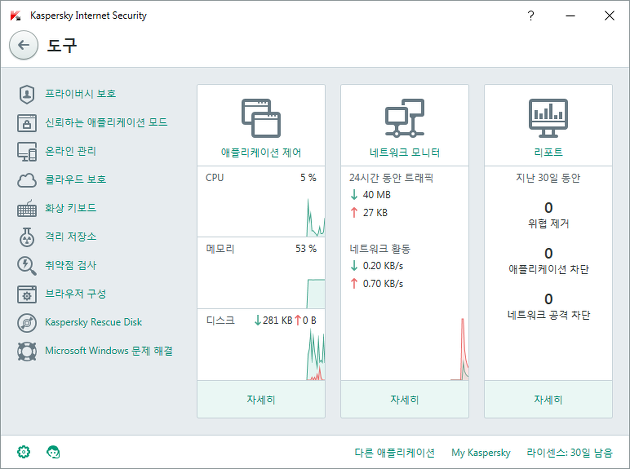The height and width of the screenshot is (469, 630).
Task: Open My Kaspersky link
Action: [481, 453]
